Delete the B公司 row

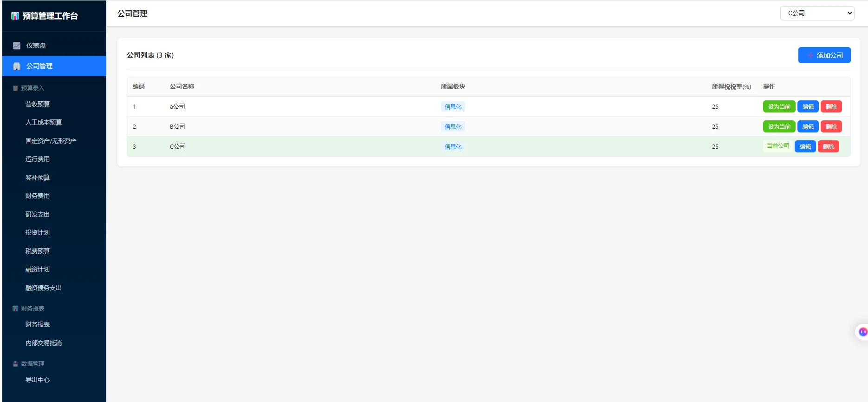click(831, 126)
